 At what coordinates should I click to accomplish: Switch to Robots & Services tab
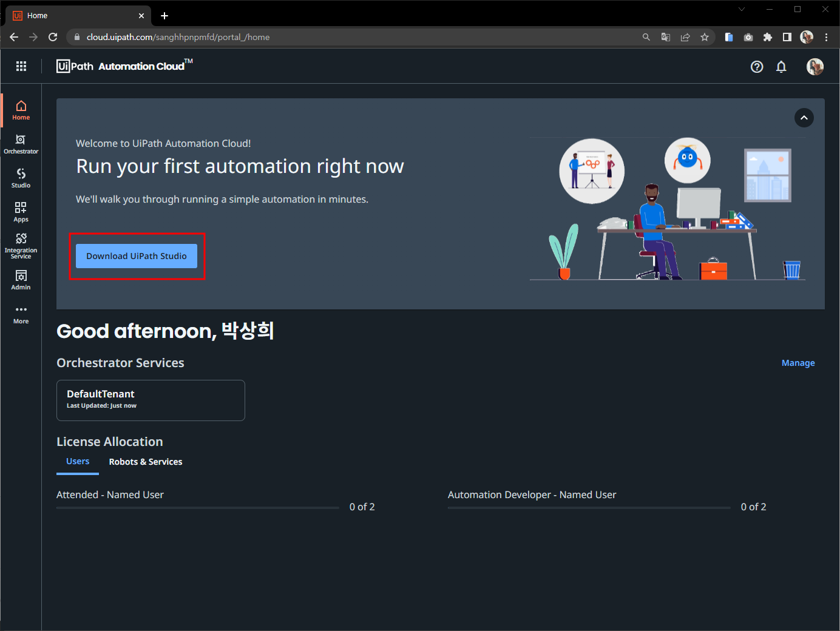[146, 462]
